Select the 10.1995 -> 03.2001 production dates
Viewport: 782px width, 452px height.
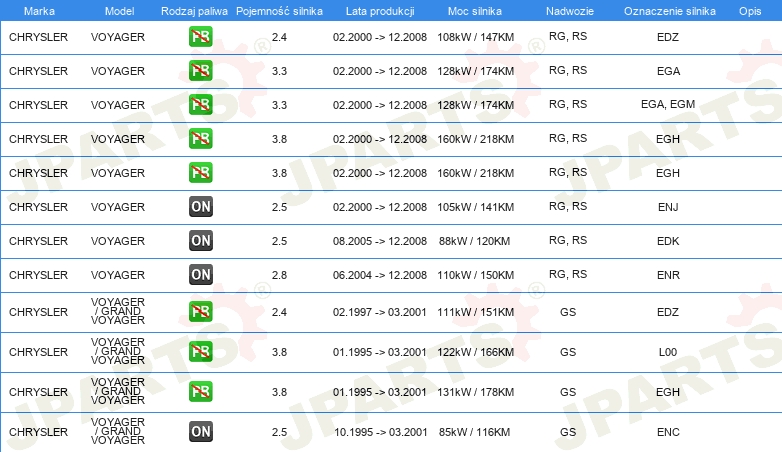[381, 432]
